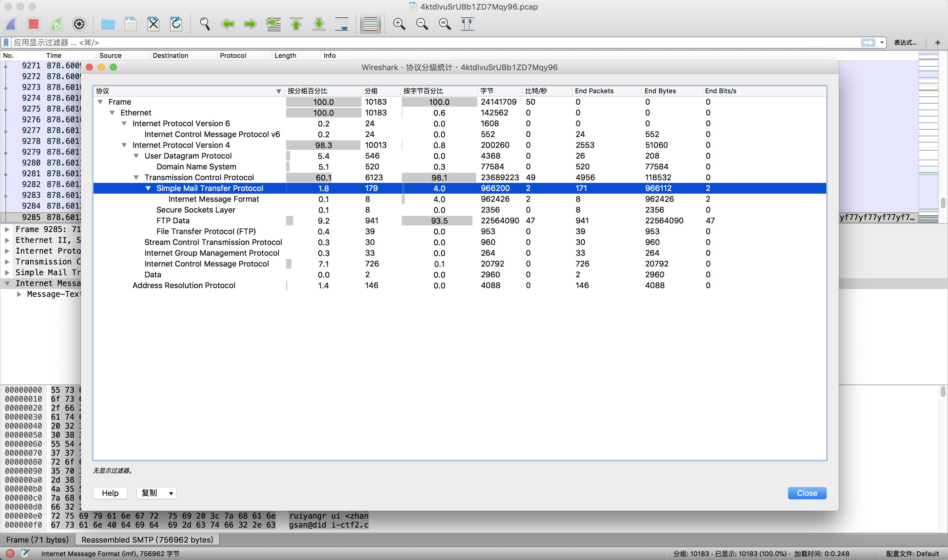Viewport: 948px width, 560px height.
Task: Toggle packet list colorization icon
Action: (370, 24)
